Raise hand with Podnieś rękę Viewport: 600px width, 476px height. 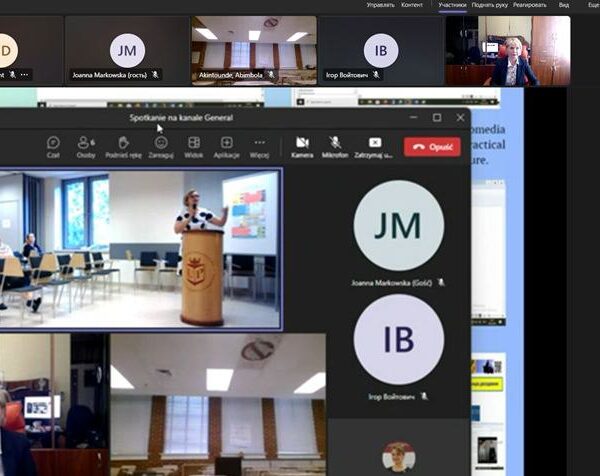(x=122, y=146)
